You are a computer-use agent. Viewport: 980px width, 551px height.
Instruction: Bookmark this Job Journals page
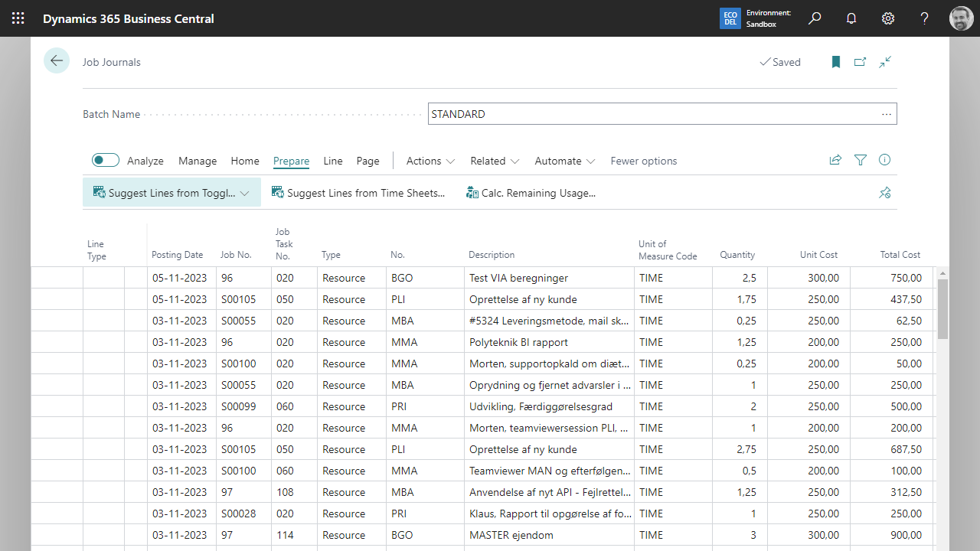tap(836, 62)
